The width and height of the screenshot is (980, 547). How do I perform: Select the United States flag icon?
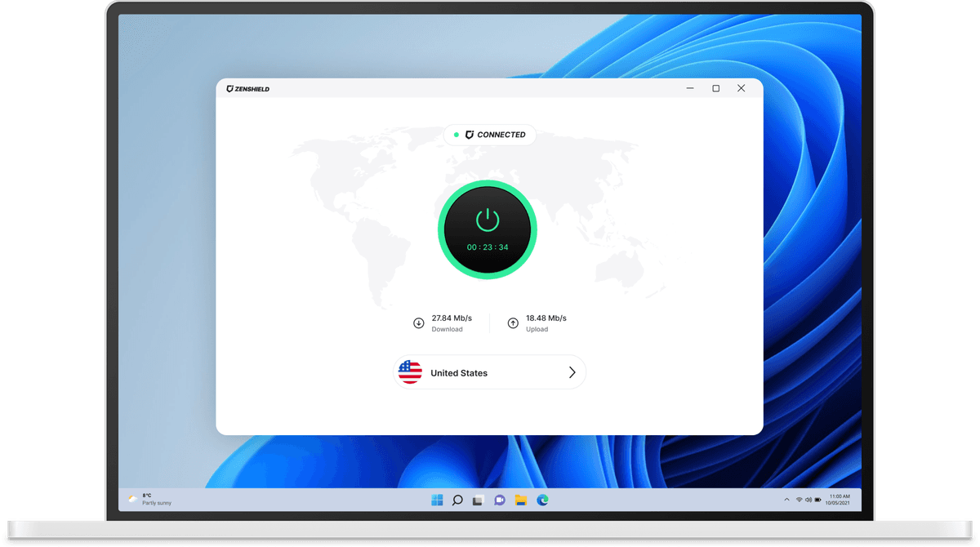click(x=411, y=371)
